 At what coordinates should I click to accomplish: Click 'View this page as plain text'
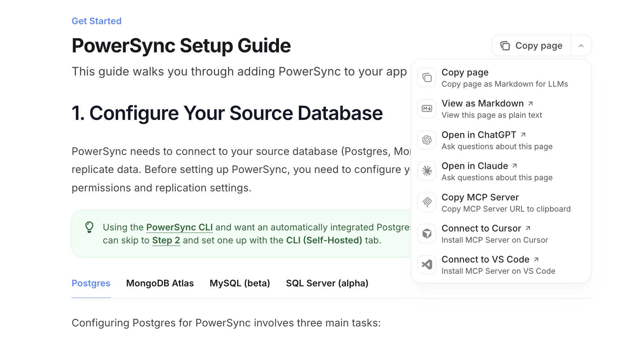click(492, 115)
